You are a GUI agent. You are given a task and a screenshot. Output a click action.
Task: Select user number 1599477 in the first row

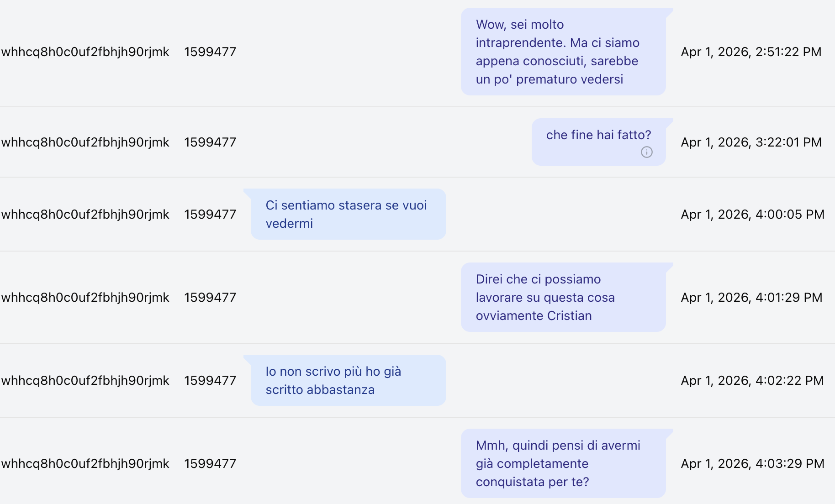click(x=210, y=52)
